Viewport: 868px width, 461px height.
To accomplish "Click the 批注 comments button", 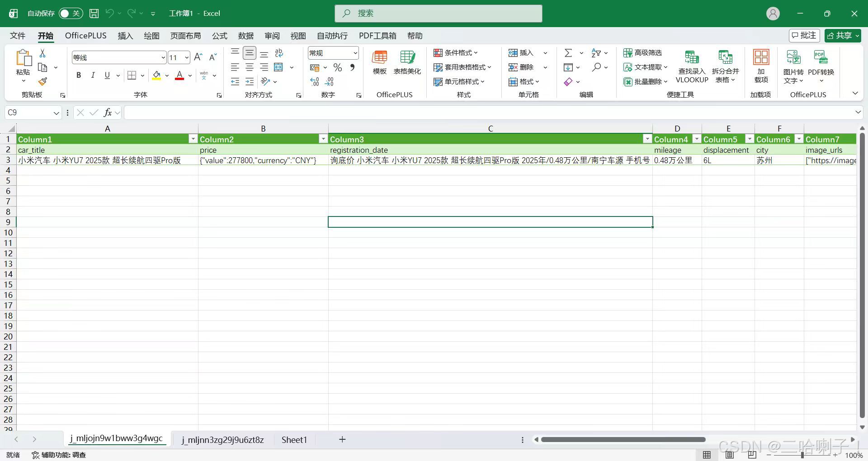I will point(804,35).
